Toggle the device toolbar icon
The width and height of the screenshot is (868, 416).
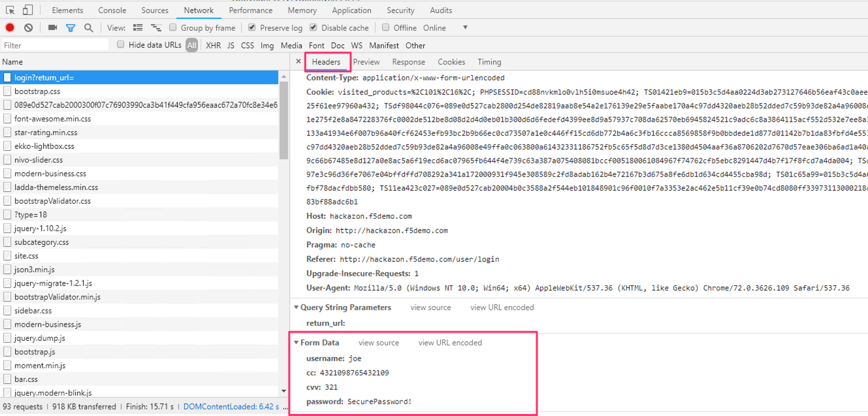click(27, 10)
